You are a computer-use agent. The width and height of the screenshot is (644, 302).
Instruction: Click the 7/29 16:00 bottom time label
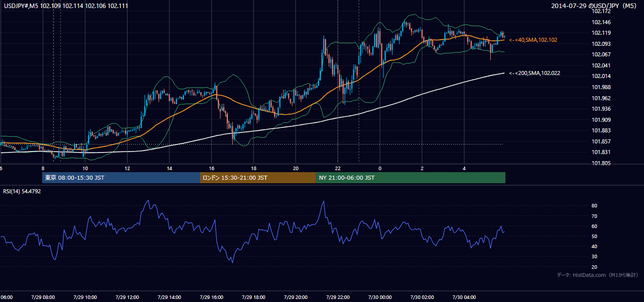(211, 297)
